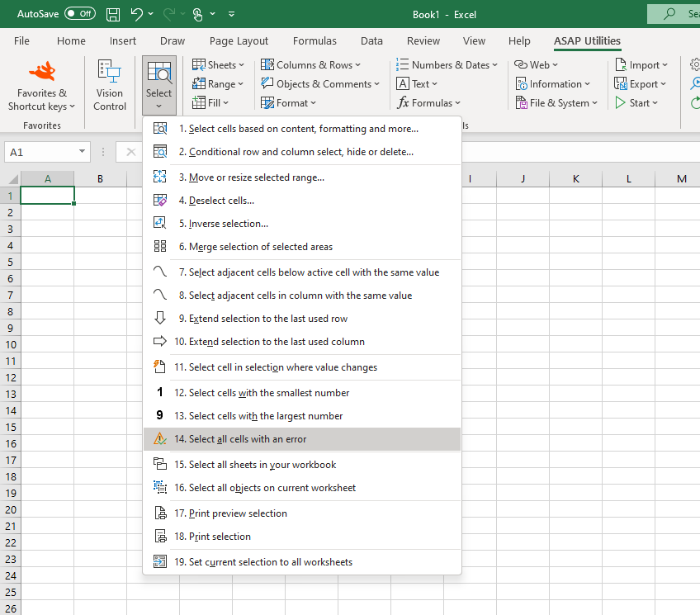
Task: Expand the Text tools menu
Action: tap(417, 84)
